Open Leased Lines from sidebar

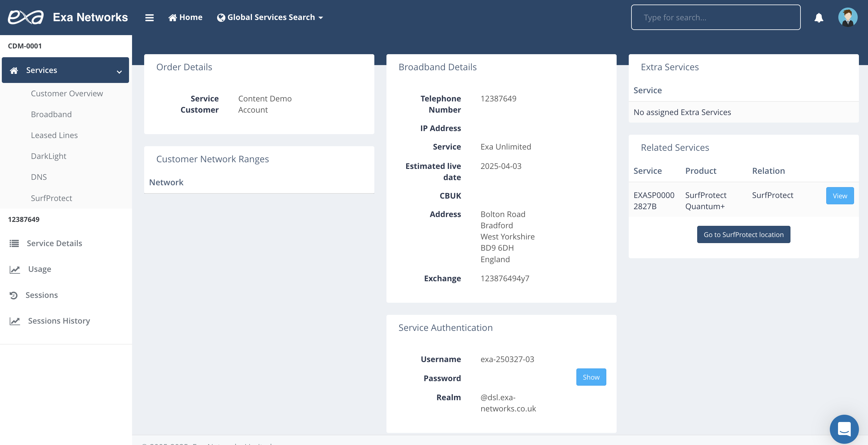pos(54,135)
